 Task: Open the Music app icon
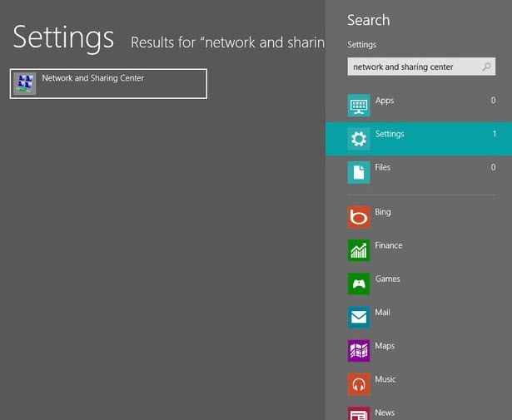(359, 384)
